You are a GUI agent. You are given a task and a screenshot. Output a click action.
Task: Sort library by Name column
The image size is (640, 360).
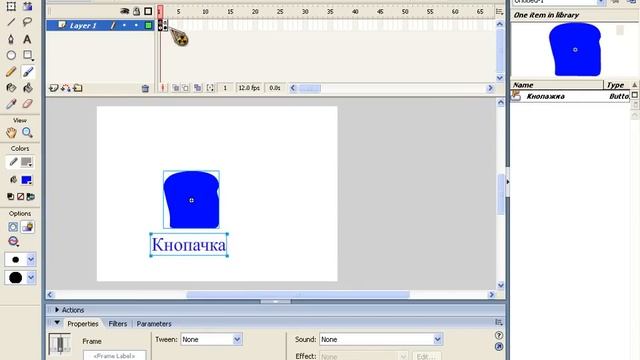(x=557, y=85)
